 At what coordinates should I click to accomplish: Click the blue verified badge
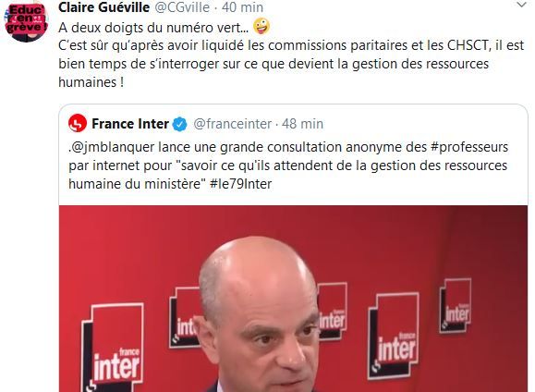(180, 124)
